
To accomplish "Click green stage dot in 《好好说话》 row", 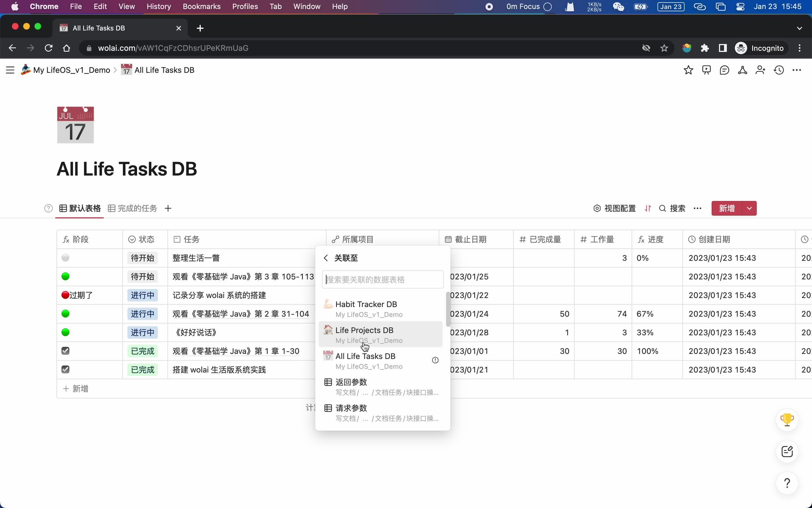I will tap(65, 332).
